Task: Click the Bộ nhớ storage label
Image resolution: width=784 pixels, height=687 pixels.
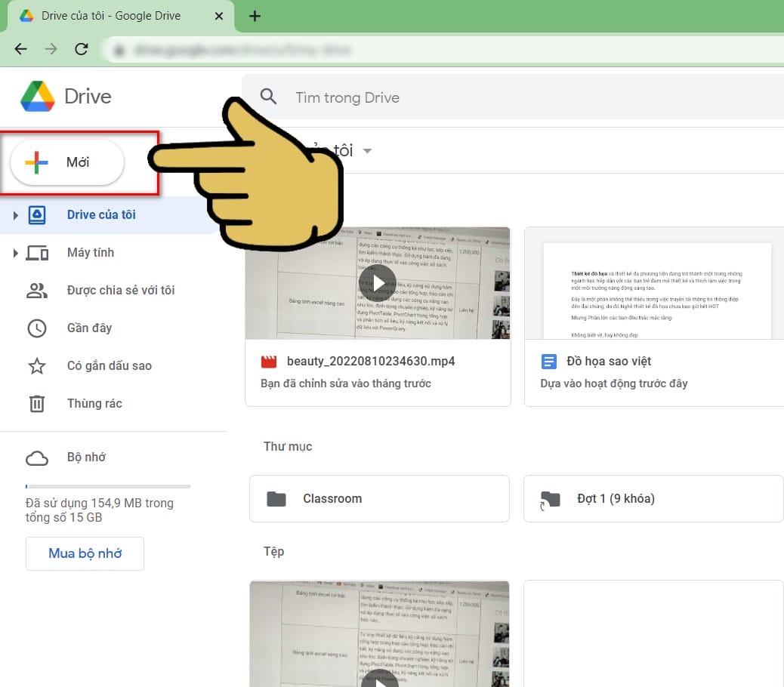Action: point(87,457)
